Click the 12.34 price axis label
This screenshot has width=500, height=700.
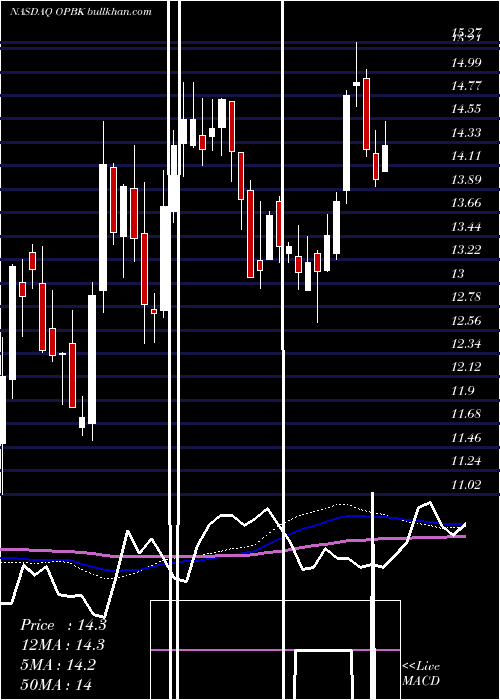tap(466, 344)
